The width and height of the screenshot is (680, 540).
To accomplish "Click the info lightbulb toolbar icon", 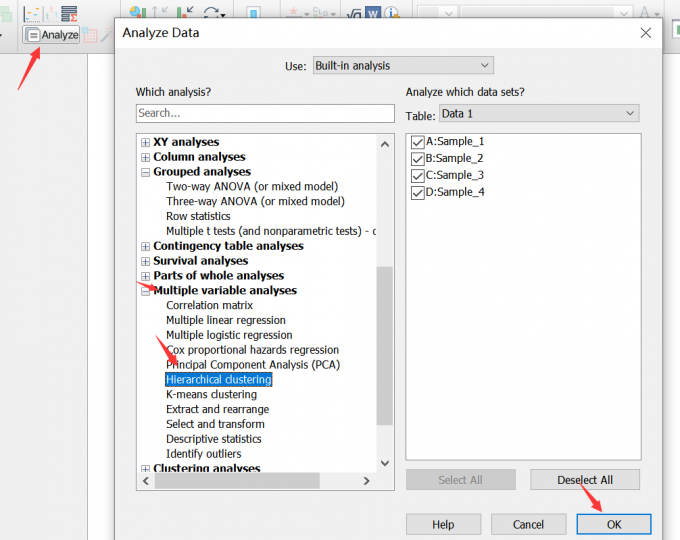I will pyautogui.click(x=390, y=14).
